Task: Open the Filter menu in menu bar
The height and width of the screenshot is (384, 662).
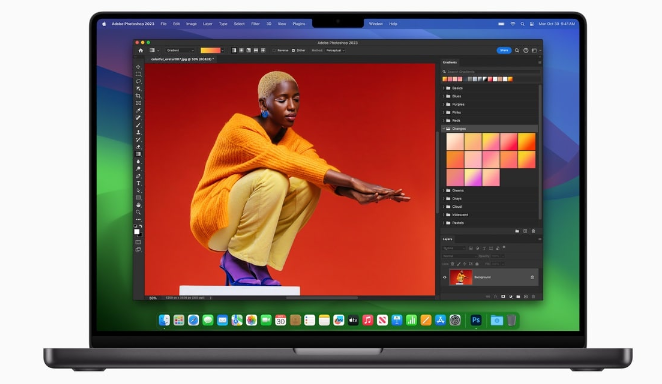Action: pyautogui.click(x=255, y=24)
